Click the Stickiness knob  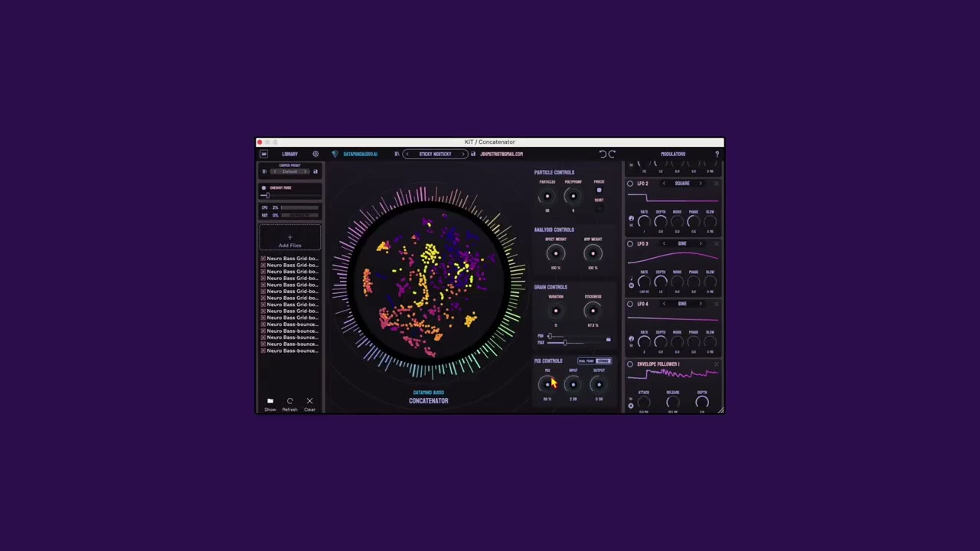point(593,311)
